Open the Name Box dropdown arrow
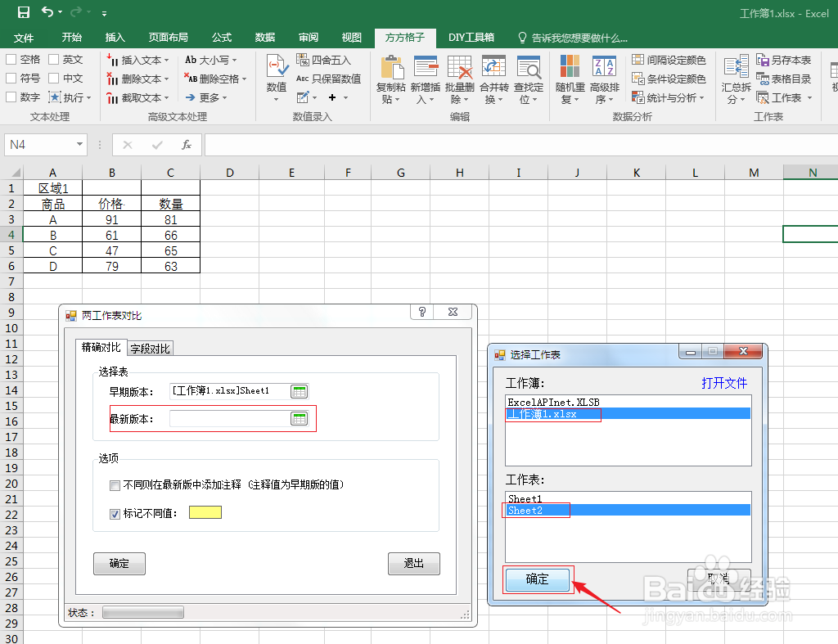The height and width of the screenshot is (644, 838). [79, 144]
